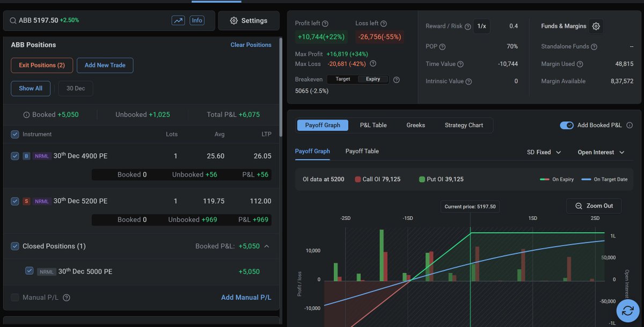Screen dimensions: 644x327
Task: Switch to the P&L Table tab
Action: pyautogui.click(x=373, y=125)
